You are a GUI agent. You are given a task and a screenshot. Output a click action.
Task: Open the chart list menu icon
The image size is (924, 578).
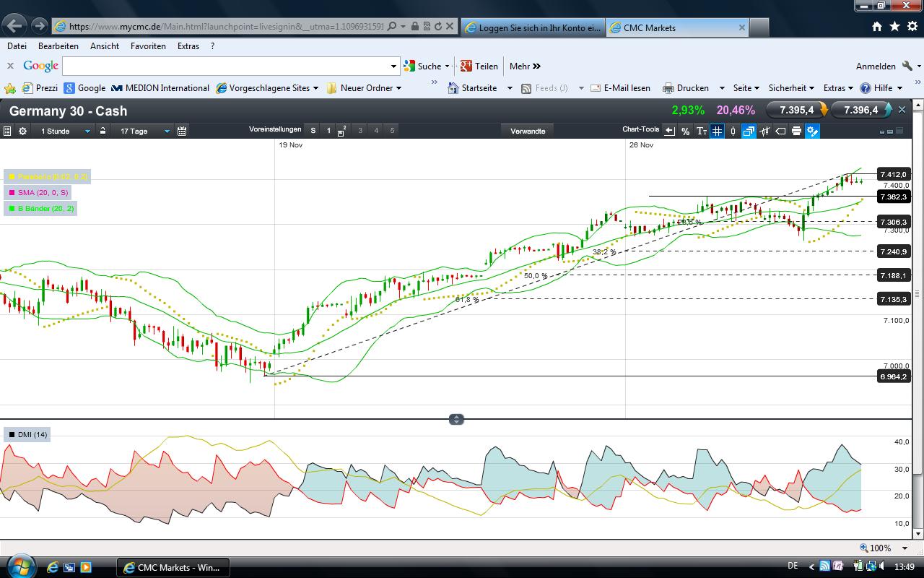tap(7, 131)
